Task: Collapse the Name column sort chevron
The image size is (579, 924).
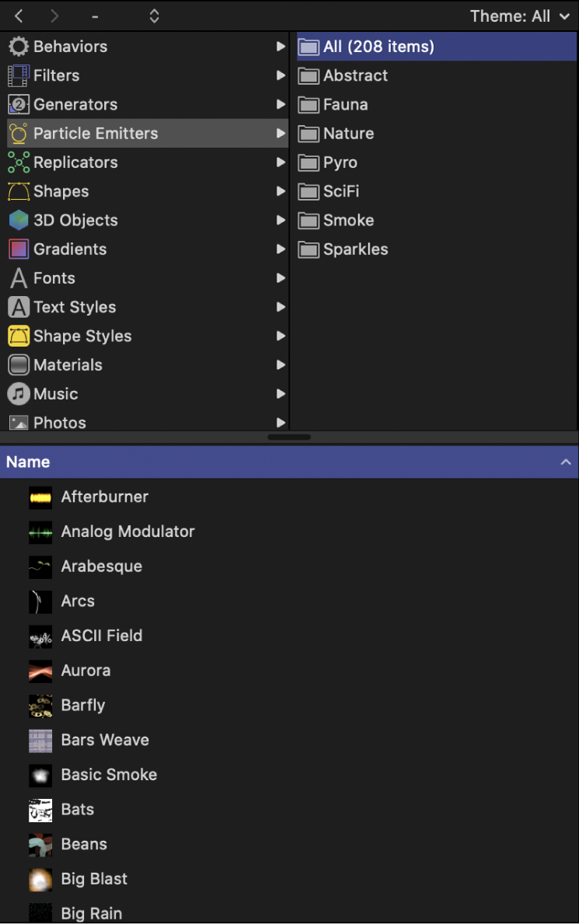Action: (x=566, y=461)
